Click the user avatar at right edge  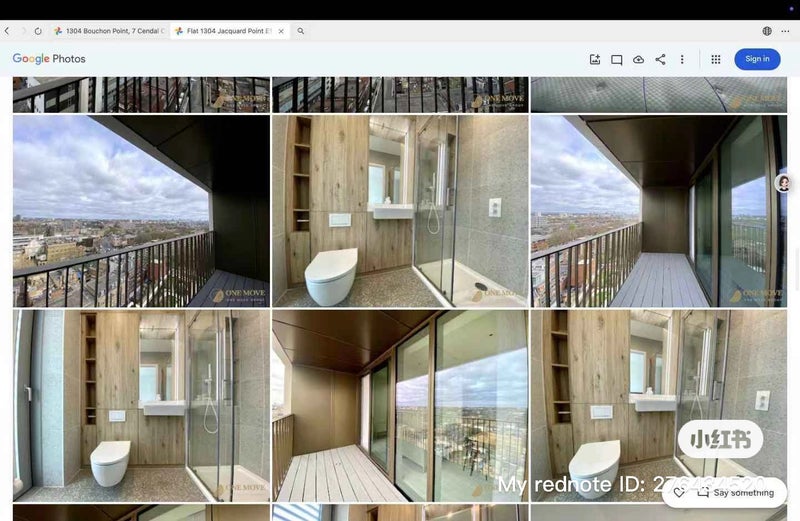[784, 183]
